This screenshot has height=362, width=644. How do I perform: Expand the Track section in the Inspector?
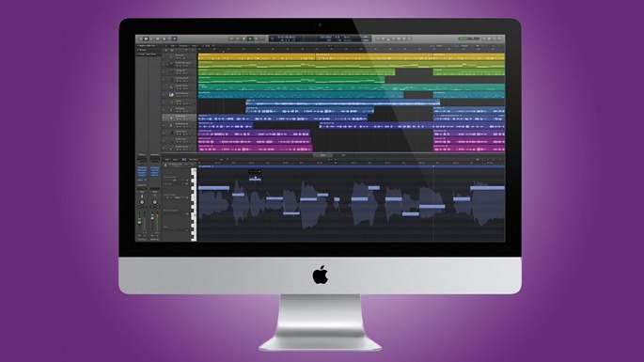pyautogui.click(x=147, y=54)
